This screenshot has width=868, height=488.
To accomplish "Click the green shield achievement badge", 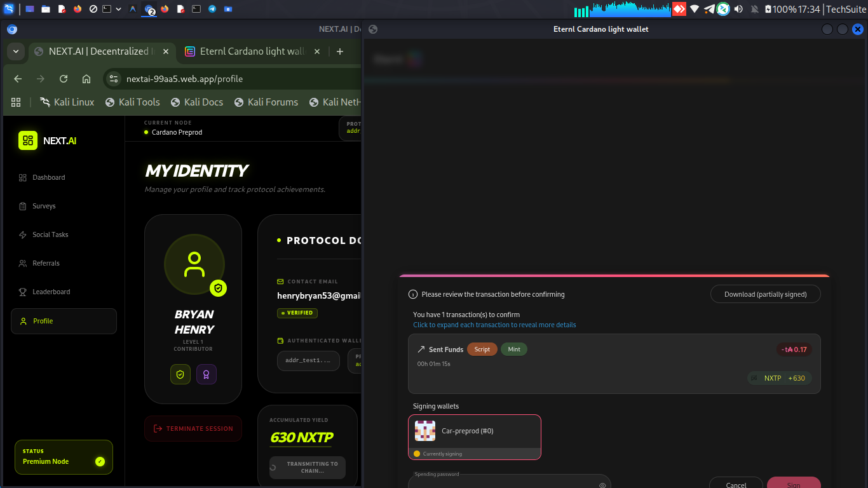I will tap(180, 374).
